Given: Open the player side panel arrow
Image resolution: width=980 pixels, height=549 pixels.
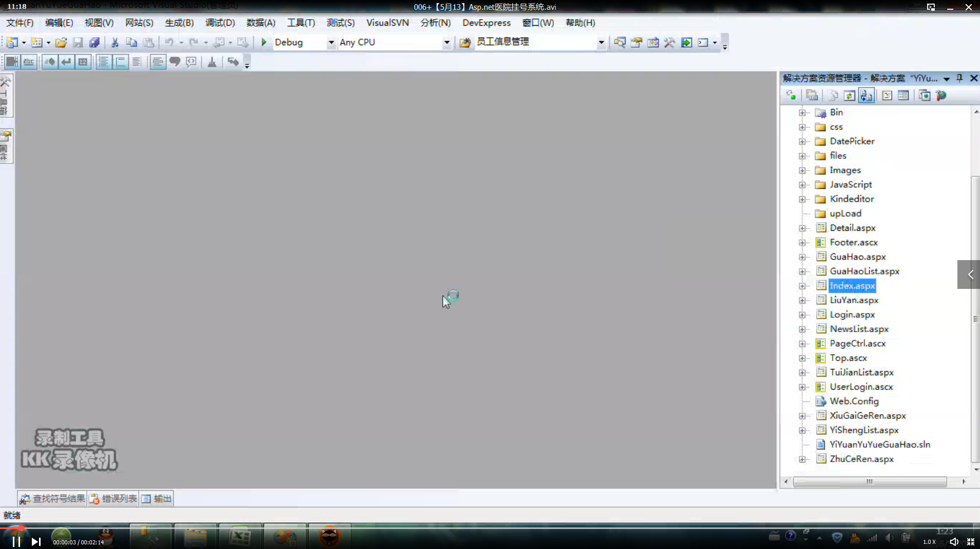Looking at the screenshot, I should pyautogui.click(x=970, y=274).
